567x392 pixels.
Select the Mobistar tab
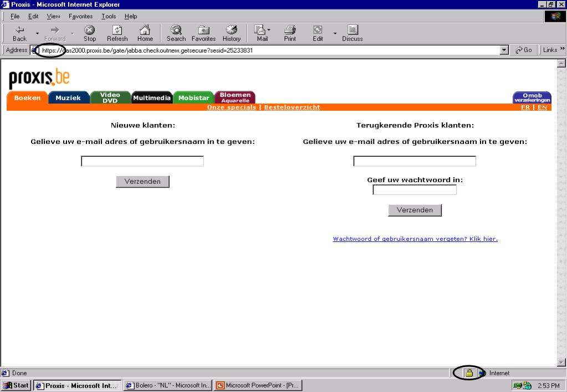pos(194,97)
